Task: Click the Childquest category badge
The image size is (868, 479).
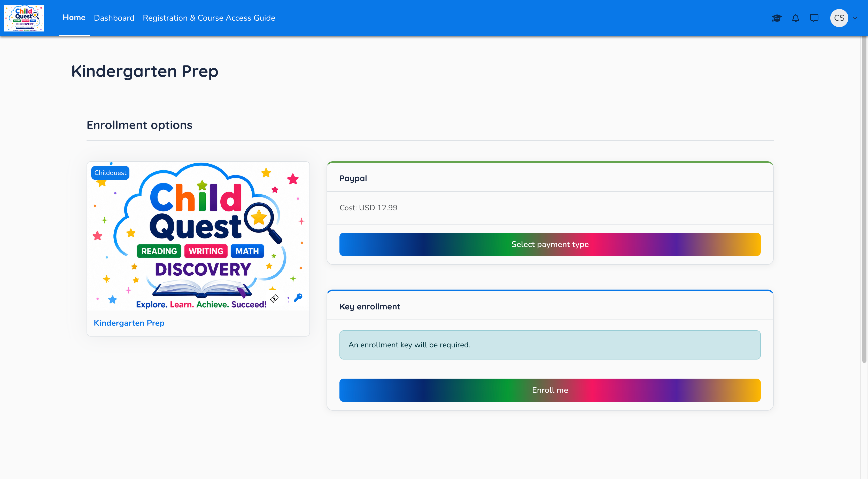Action: [x=110, y=173]
